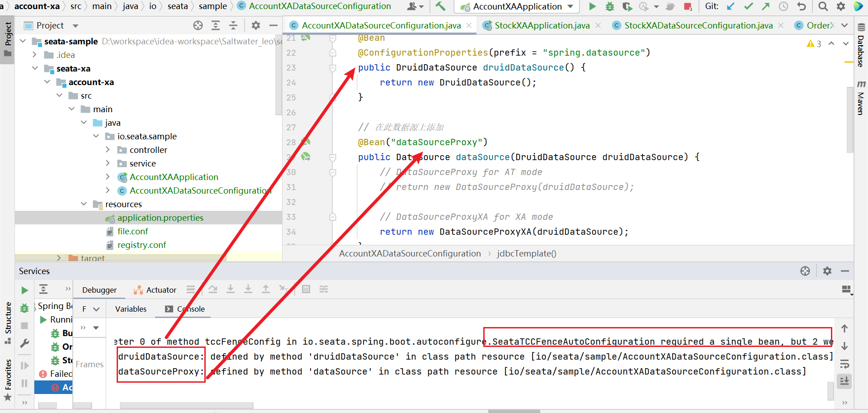The height and width of the screenshot is (413, 868).
Task: Open the Structure tool window button
Action: (x=8, y=322)
